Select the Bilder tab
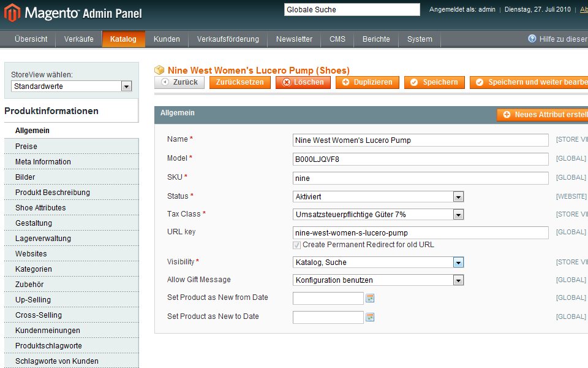 (x=71, y=177)
